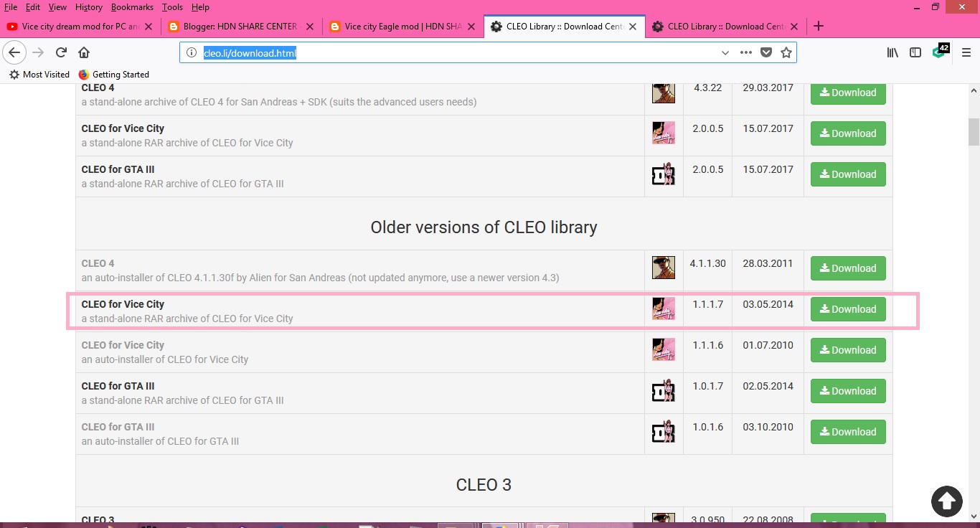Open the Edit menu
980x528 pixels.
[32, 7]
